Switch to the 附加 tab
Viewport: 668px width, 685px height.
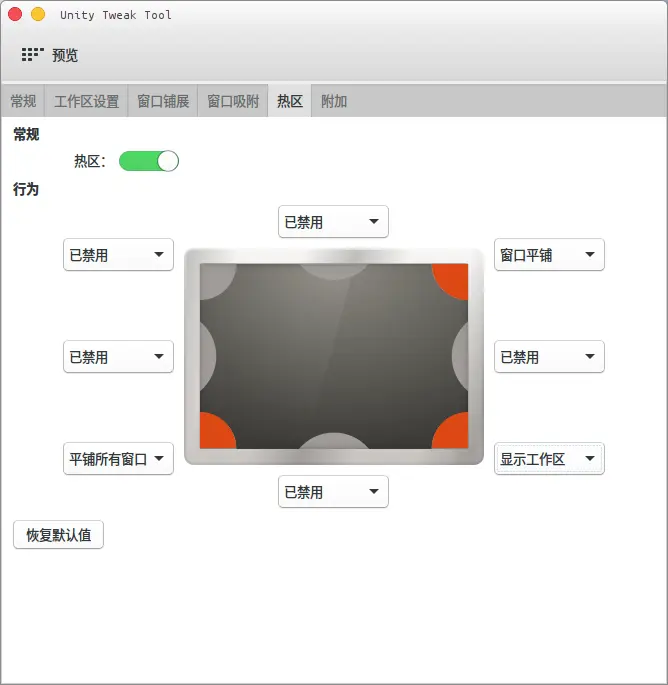coord(334,101)
